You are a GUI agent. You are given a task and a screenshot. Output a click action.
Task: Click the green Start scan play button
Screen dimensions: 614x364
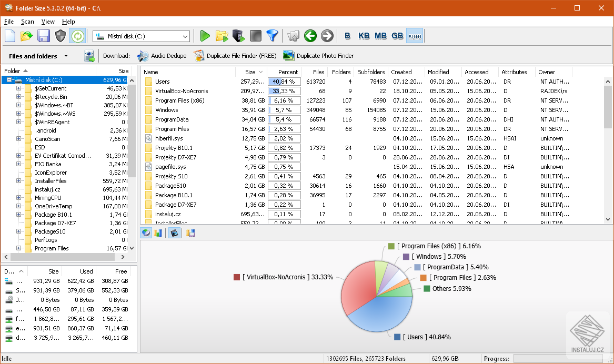click(205, 36)
